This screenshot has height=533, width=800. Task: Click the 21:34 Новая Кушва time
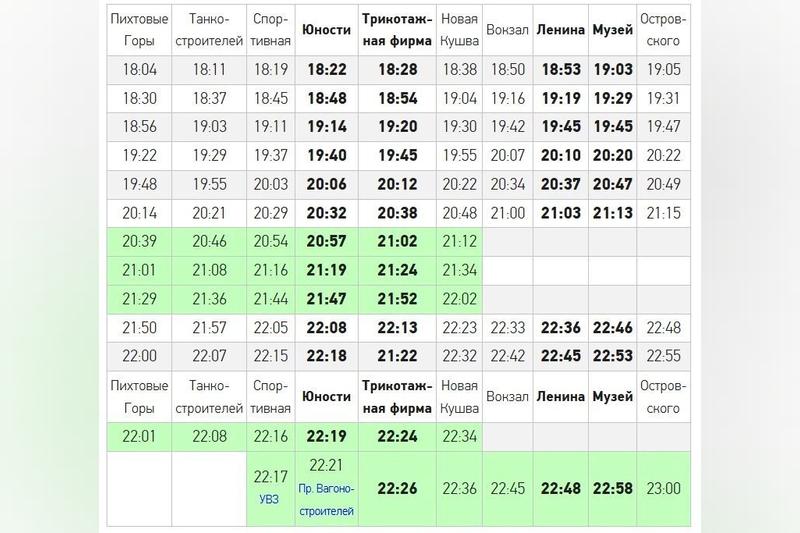tap(459, 270)
